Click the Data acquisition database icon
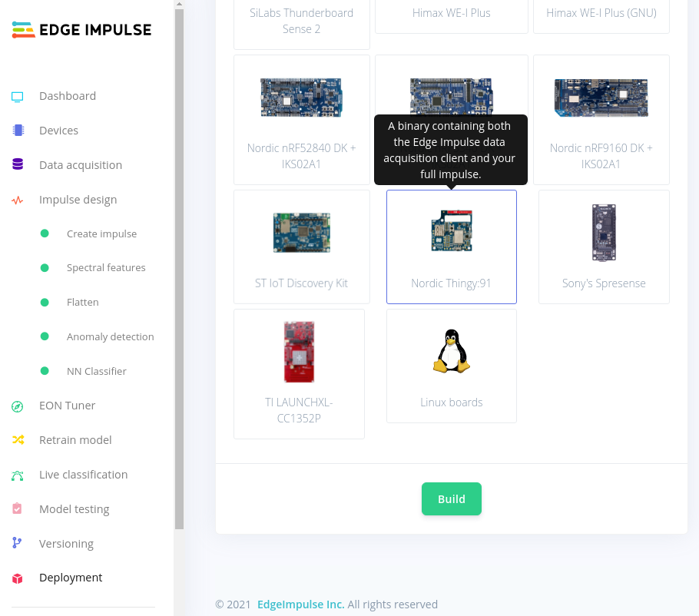The height and width of the screenshot is (616, 699). pyautogui.click(x=18, y=164)
